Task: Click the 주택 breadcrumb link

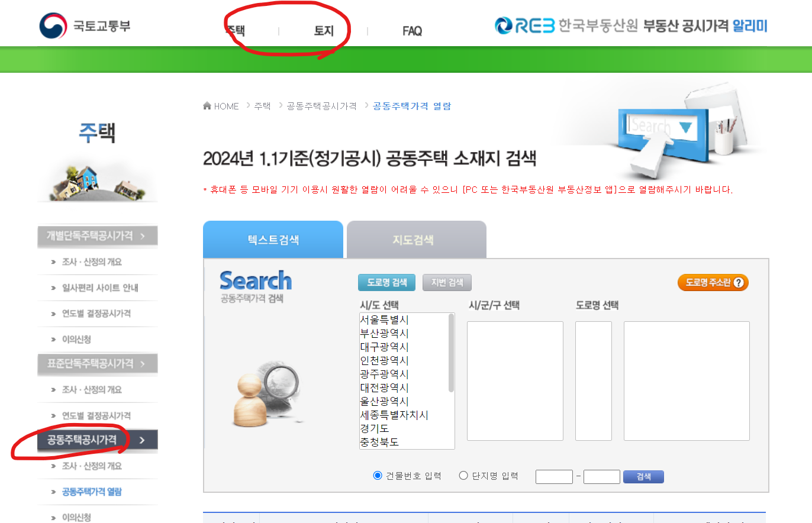Action: (x=262, y=106)
